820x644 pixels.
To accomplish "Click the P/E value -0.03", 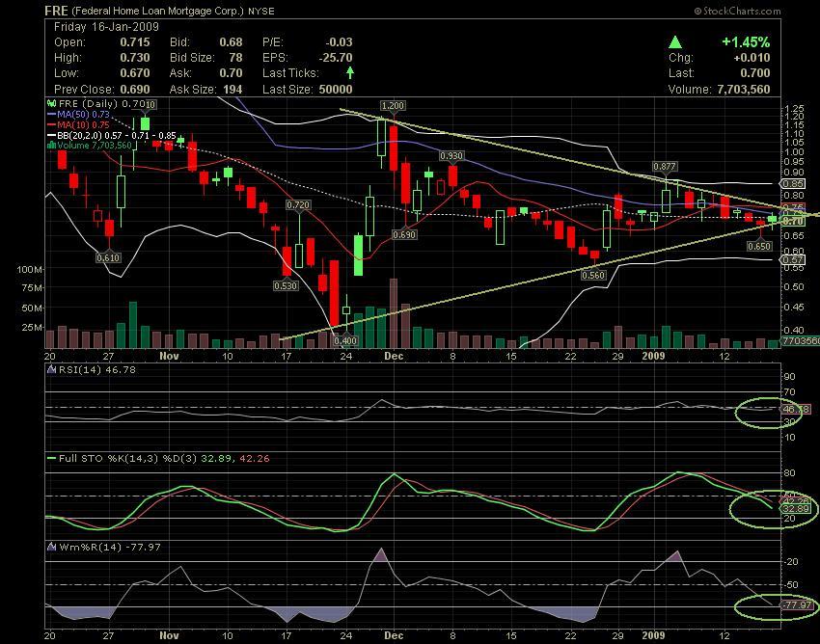I will (339, 42).
